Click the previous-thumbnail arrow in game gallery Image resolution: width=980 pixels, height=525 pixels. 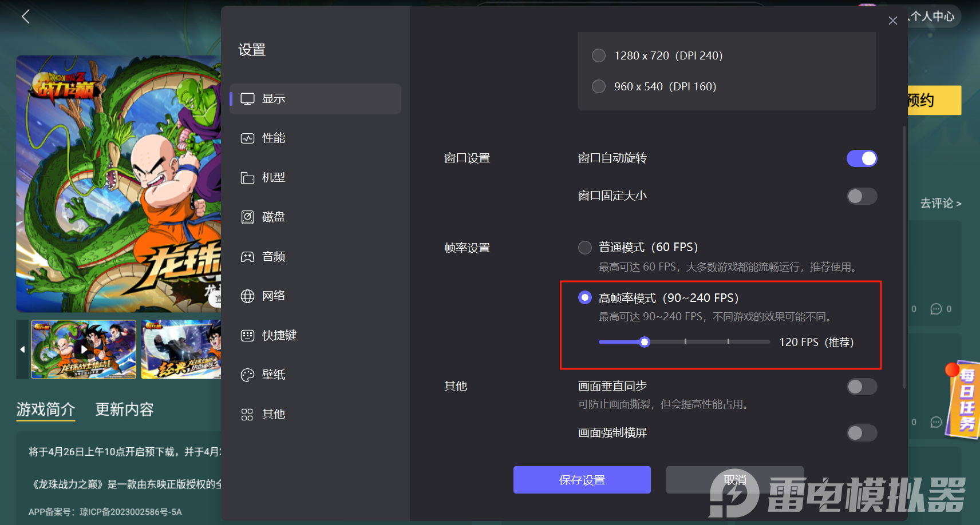point(22,349)
